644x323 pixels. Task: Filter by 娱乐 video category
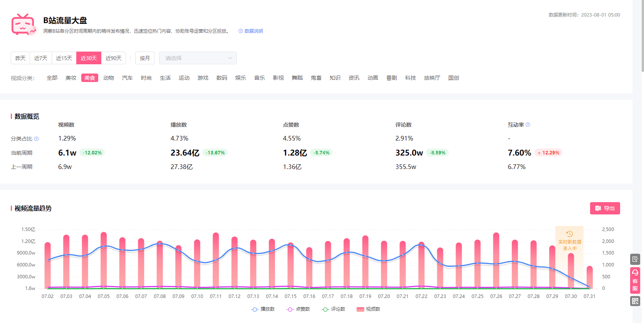pyautogui.click(x=241, y=78)
